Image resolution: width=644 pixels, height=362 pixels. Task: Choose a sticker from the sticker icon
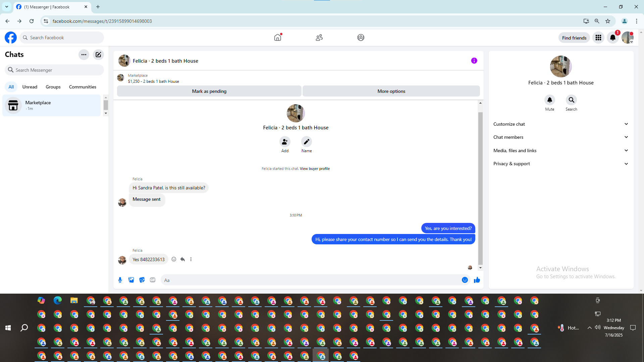pyautogui.click(x=142, y=280)
